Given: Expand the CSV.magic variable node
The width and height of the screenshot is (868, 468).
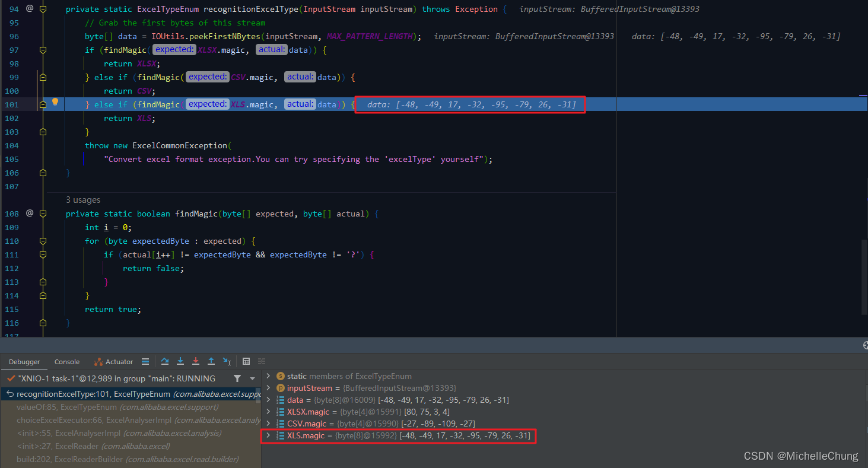Looking at the screenshot, I should [x=268, y=424].
